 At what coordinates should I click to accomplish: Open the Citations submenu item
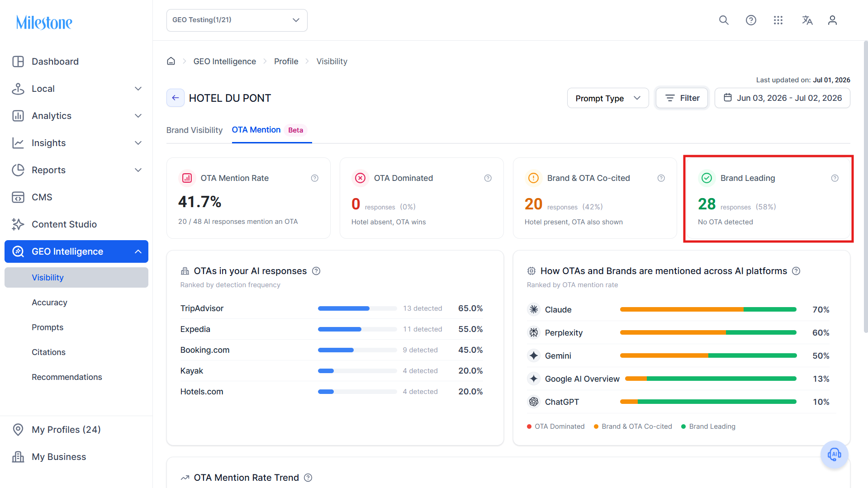(x=48, y=352)
